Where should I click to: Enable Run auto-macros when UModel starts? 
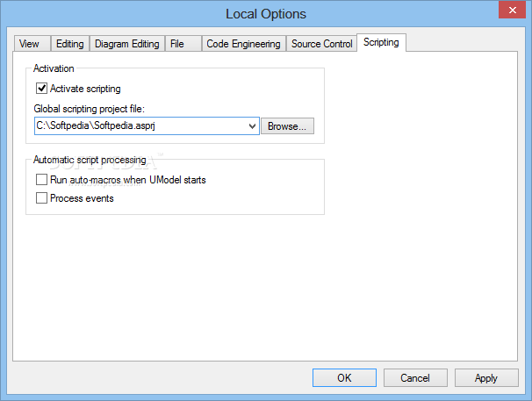(x=41, y=180)
